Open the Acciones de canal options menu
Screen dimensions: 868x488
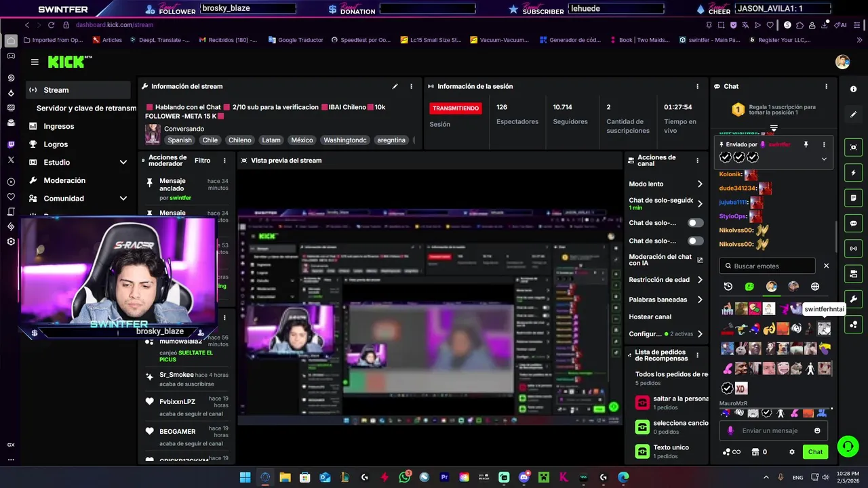pos(697,161)
